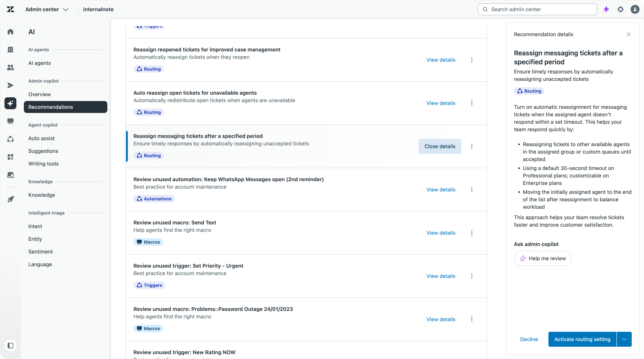Image resolution: width=644 pixels, height=359 pixels.
Task: Open options menu for Send Text macro
Action: pyautogui.click(x=472, y=233)
